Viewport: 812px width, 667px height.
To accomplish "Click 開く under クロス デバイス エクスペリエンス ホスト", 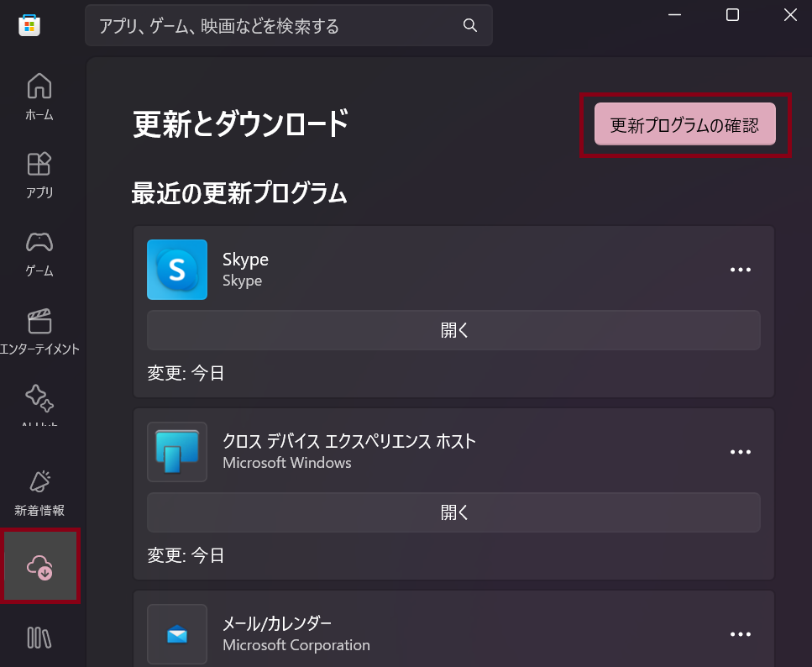I will (x=453, y=512).
